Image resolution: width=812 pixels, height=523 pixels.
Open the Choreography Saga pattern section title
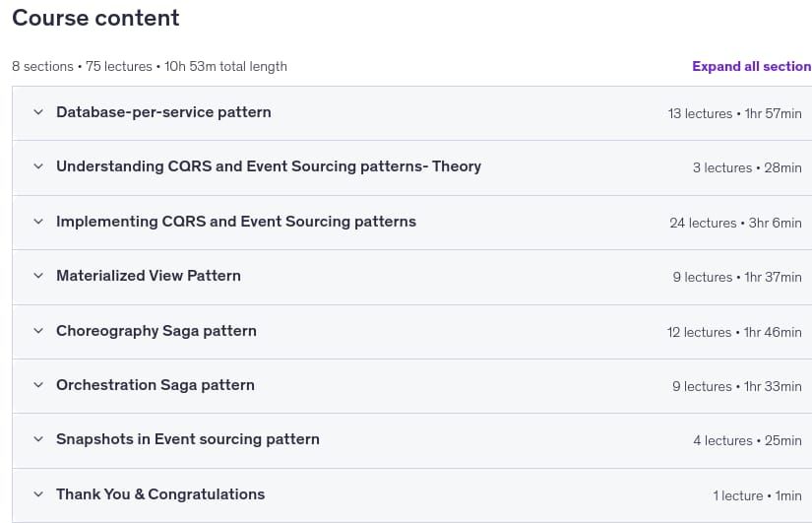[x=156, y=331]
